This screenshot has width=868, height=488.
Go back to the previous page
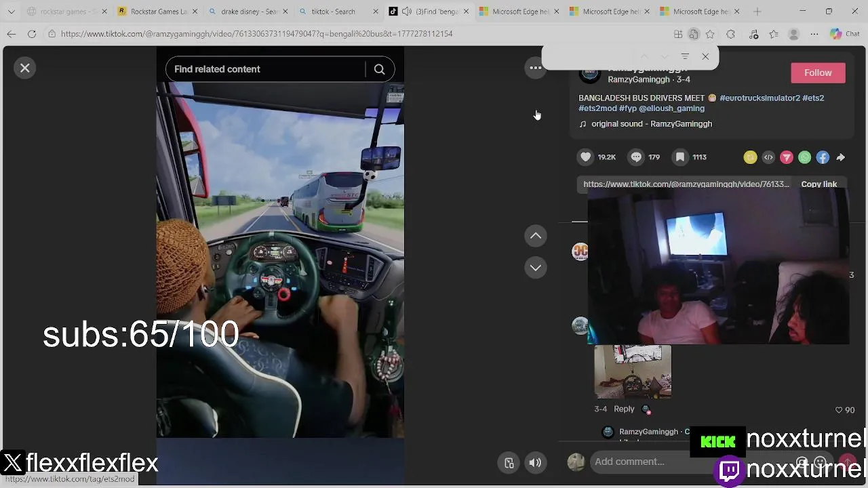[12, 34]
